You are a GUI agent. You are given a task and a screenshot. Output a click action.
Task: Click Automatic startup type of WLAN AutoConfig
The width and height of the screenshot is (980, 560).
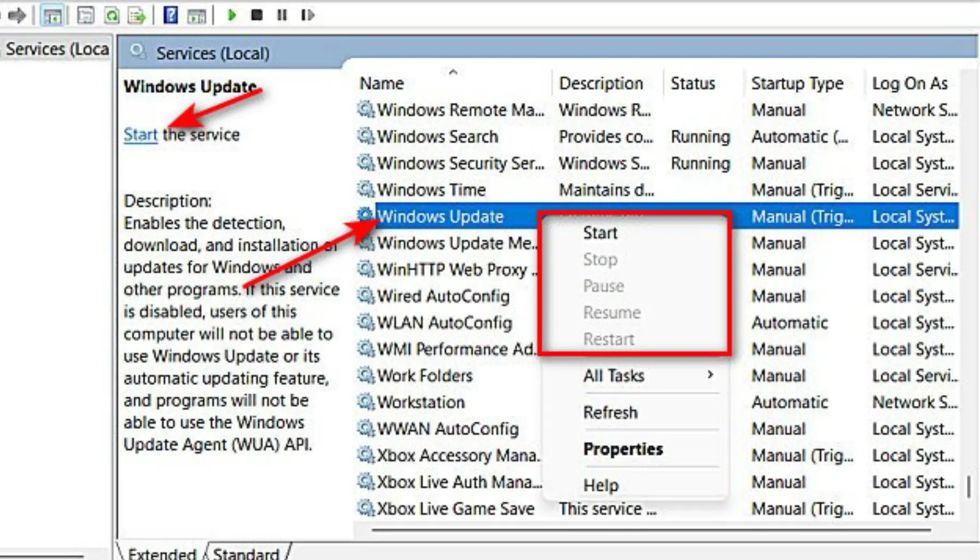coord(790,323)
